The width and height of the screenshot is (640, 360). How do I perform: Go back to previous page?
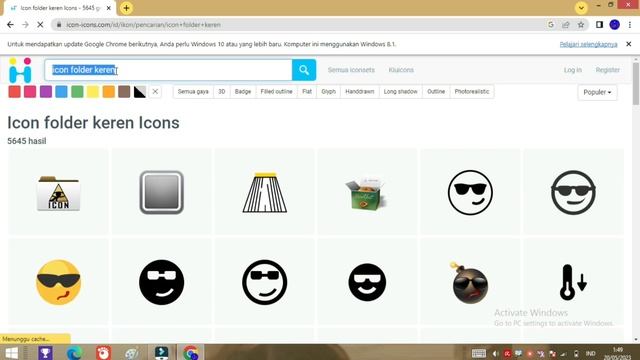[11, 25]
